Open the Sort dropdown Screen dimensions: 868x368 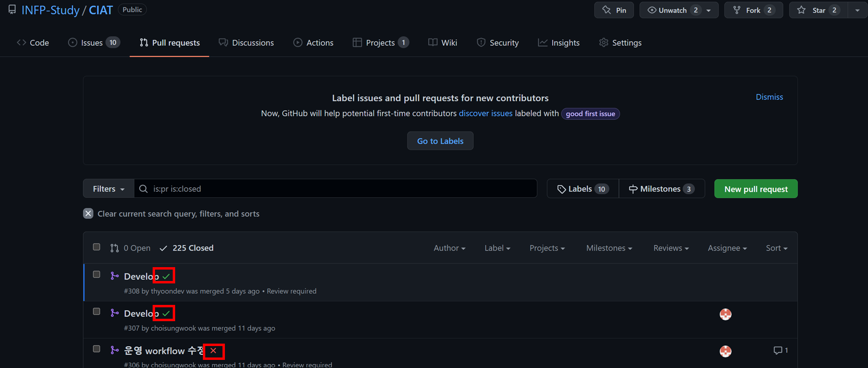pyautogui.click(x=777, y=248)
